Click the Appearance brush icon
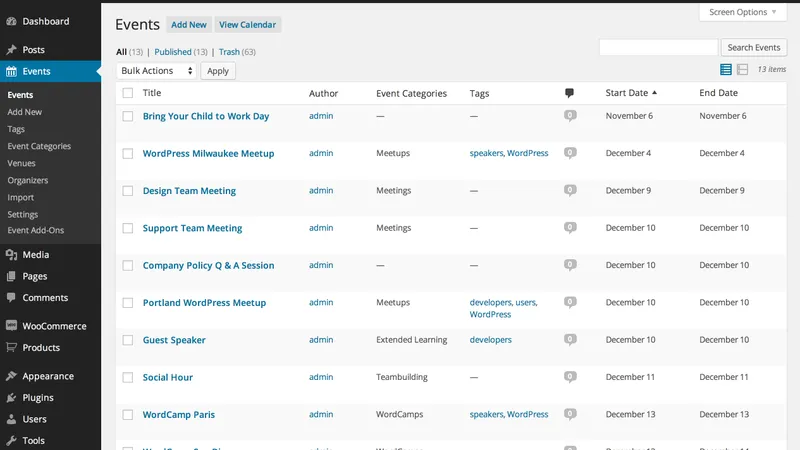The image size is (800, 450). pos(11,376)
